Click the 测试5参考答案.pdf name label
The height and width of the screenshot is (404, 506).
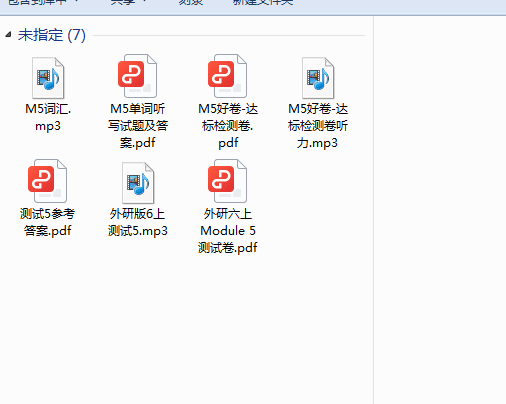(x=47, y=222)
